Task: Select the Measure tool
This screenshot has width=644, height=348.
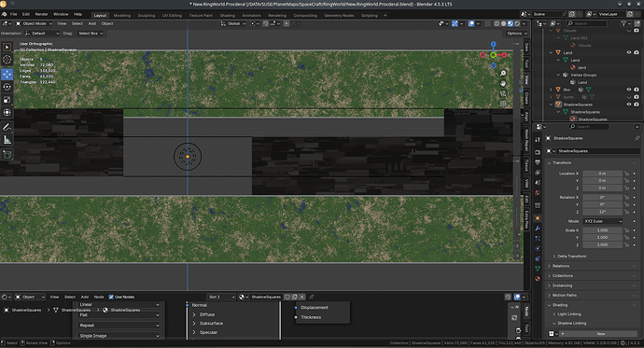Action: click(x=7, y=140)
